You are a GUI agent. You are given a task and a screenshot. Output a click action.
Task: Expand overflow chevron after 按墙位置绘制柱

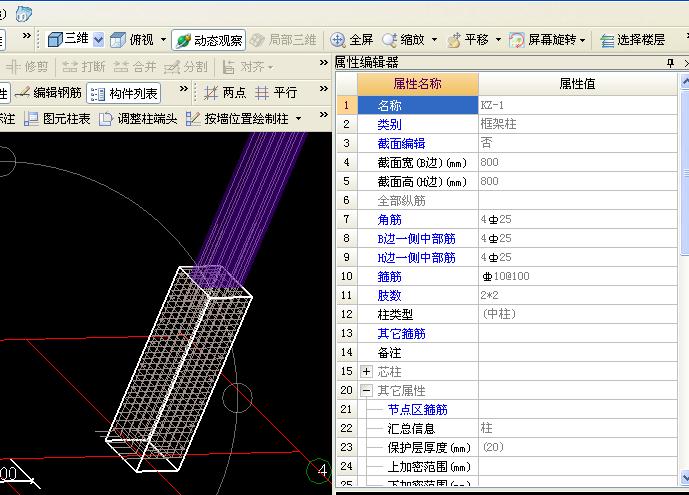tap(323, 115)
